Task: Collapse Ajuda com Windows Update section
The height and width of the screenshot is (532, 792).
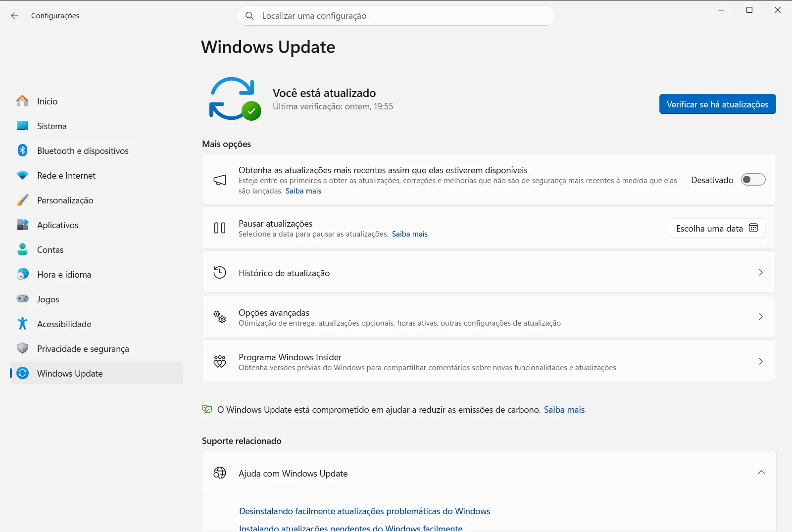Action: point(761,473)
